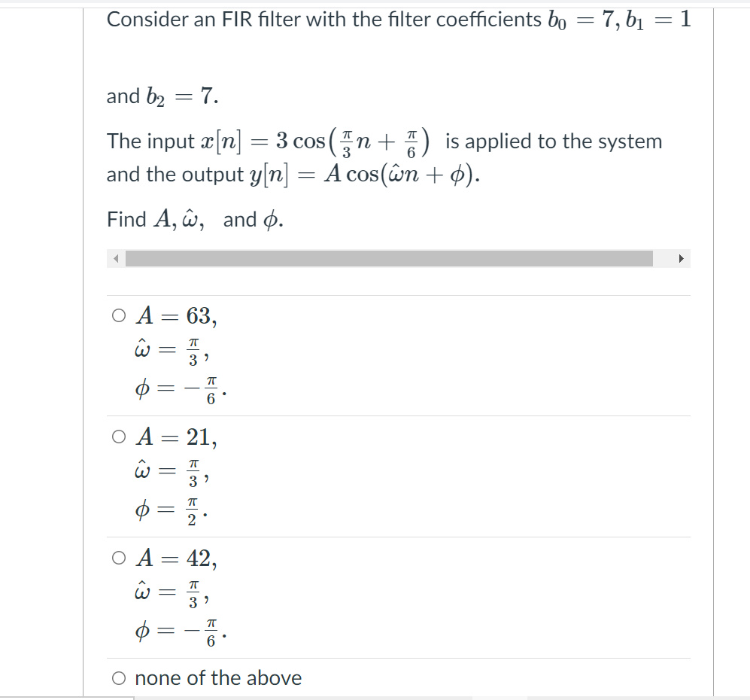Click the divider line between answer options

[399, 415]
